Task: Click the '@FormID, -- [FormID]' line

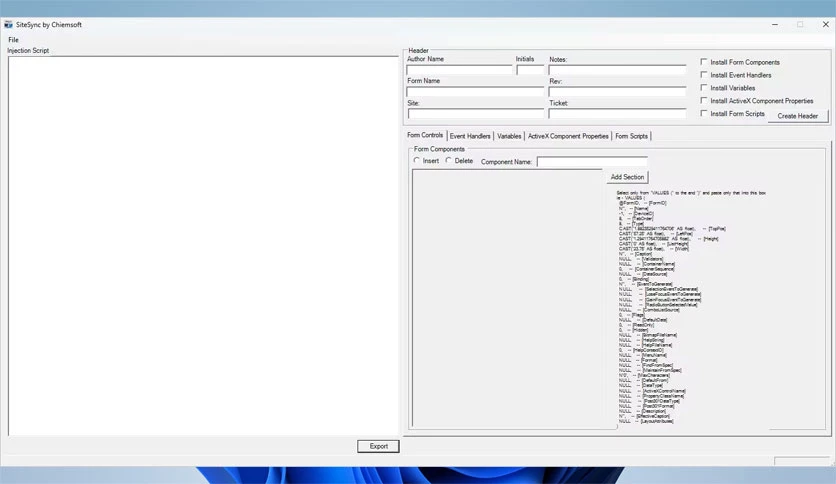Action: pyautogui.click(x=642, y=203)
